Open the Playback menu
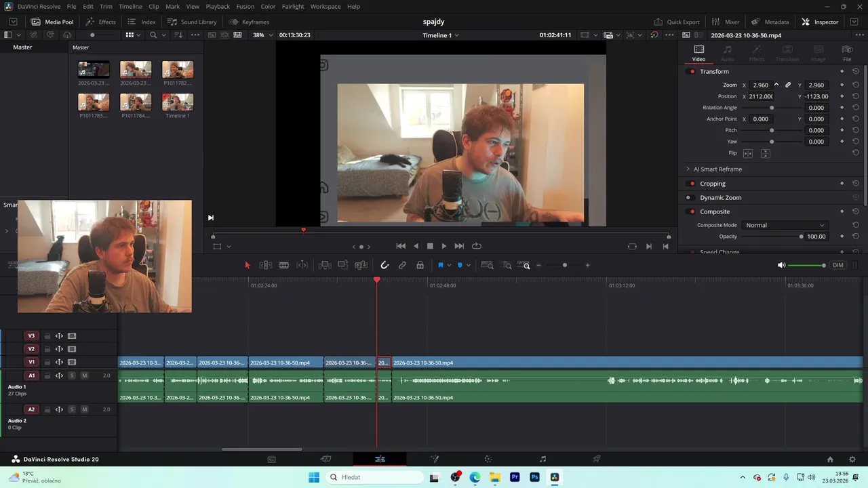This screenshot has width=868, height=488. [x=218, y=6]
